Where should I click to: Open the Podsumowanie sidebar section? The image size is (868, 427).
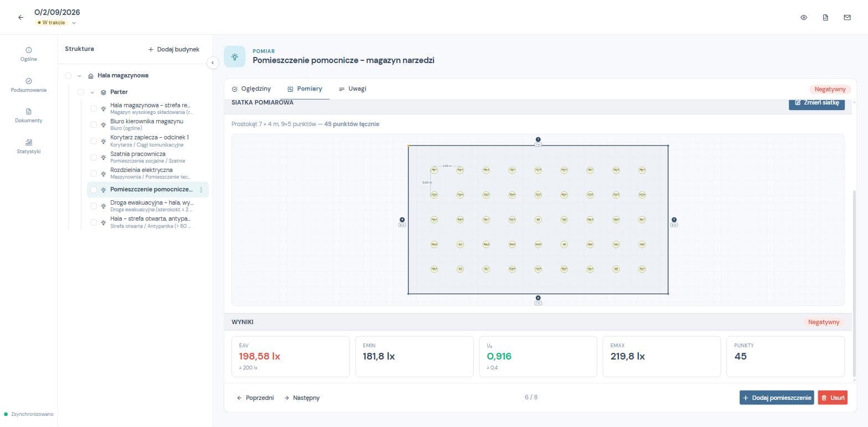[x=29, y=85]
